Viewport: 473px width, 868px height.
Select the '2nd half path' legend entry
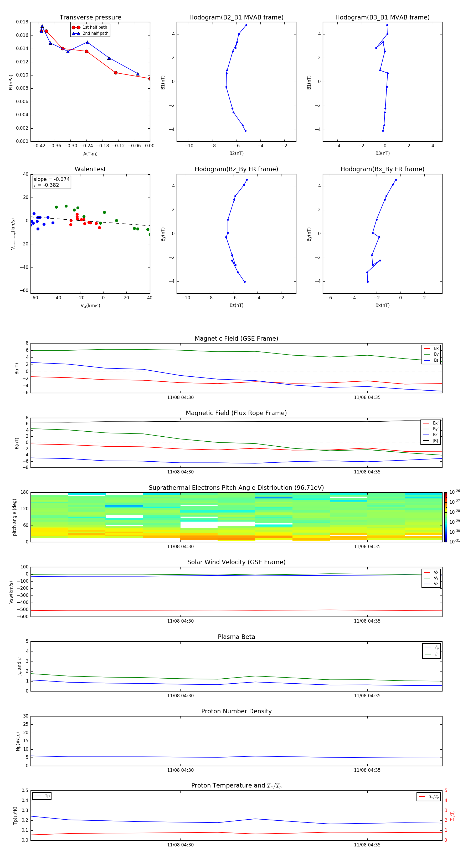coord(90,33)
